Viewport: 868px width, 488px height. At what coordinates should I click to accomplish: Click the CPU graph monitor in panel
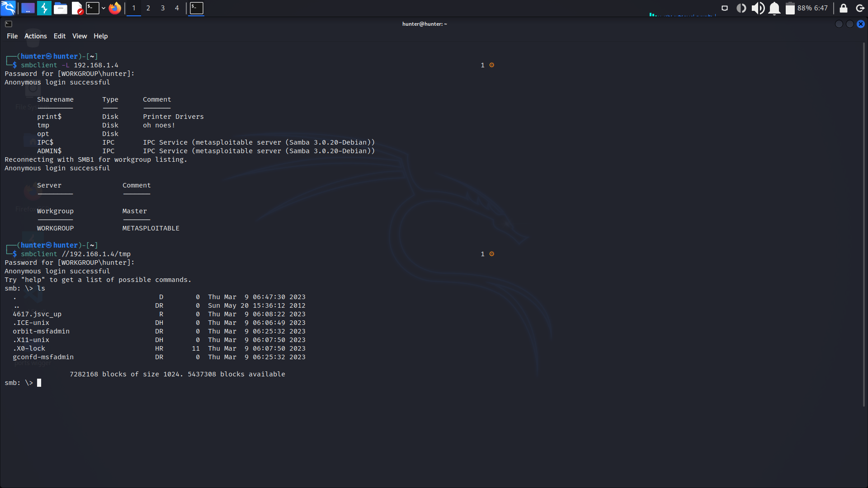tap(682, 14)
